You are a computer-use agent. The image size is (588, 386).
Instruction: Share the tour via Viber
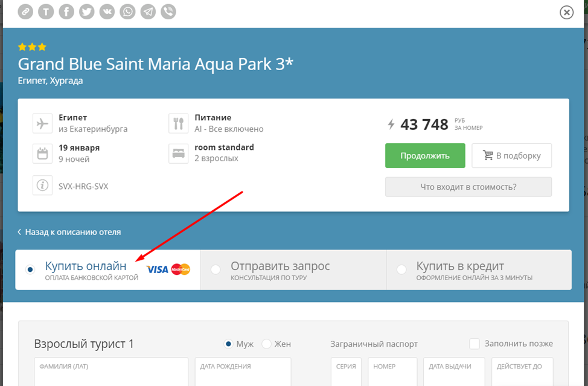click(168, 11)
